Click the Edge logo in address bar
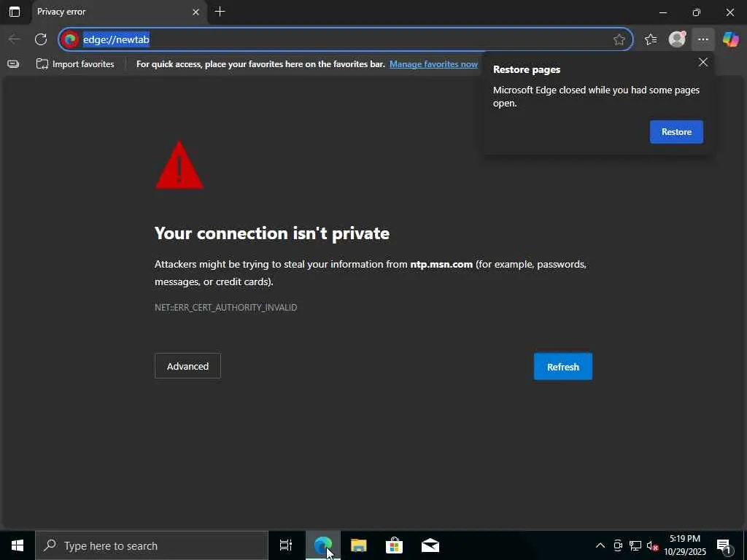 [x=71, y=39]
